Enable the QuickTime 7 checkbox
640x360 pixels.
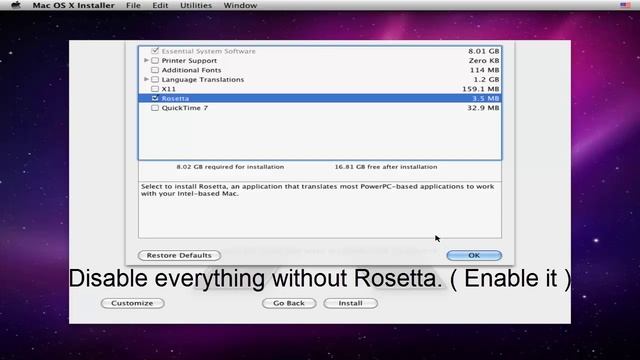tap(155, 108)
